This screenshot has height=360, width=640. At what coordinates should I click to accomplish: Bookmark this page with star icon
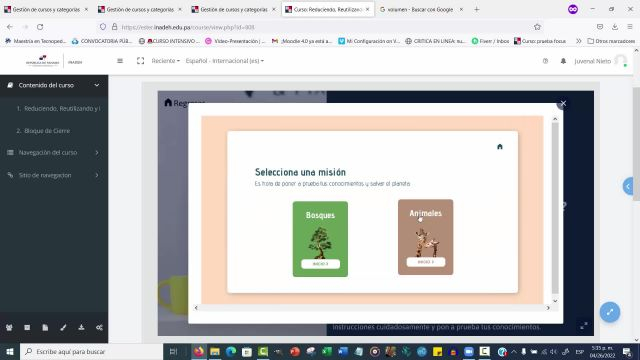point(537,27)
